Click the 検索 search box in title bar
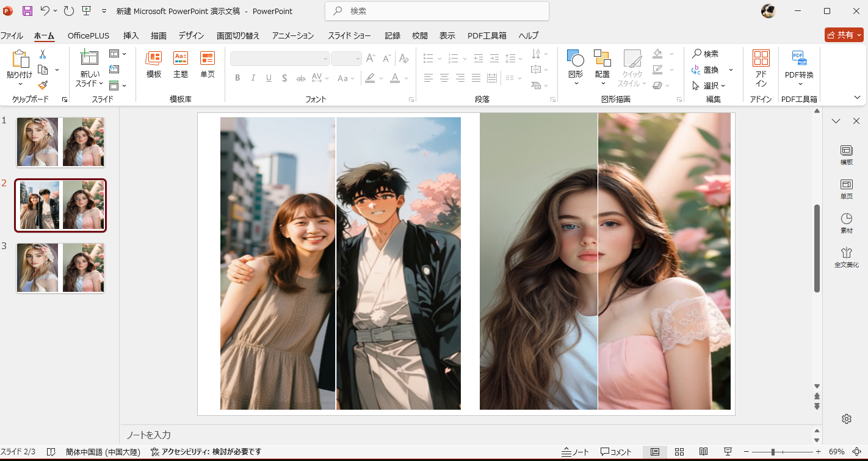Image resolution: width=868 pixels, height=461 pixels. click(437, 11)
